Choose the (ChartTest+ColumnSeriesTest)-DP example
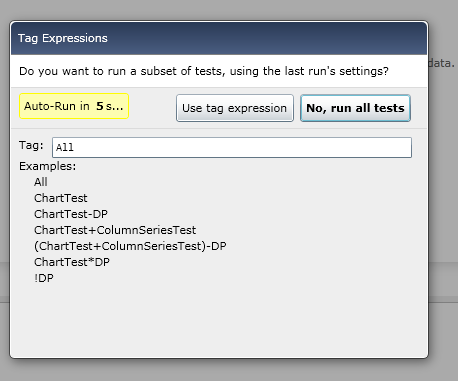Image resolution: width=458 pixels, height=381 pixels. (x=130, y=246)
